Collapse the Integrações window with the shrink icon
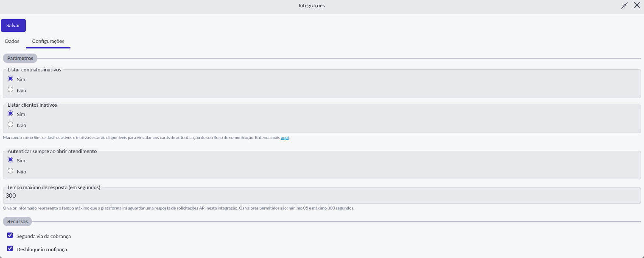The height and width of the screenshot is (258, 644). click(624, 6)
